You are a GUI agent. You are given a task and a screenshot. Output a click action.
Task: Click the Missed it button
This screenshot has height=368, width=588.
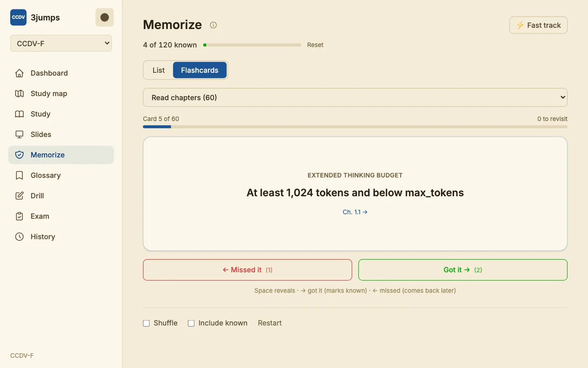click(x=247, y=270)
